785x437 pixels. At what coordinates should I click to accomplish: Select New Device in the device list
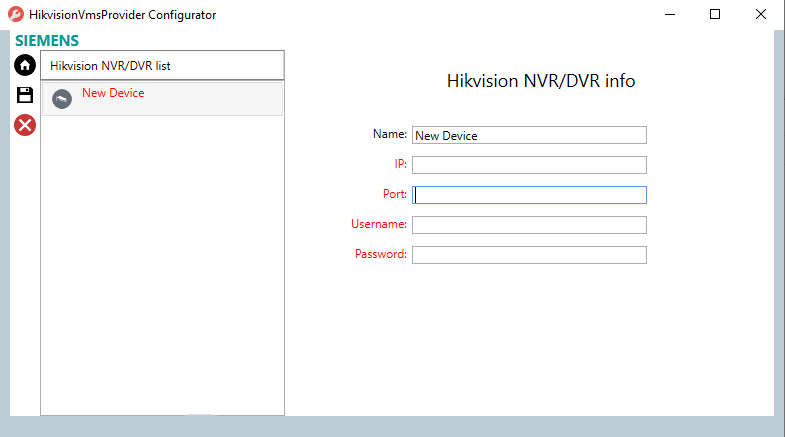(x=113, y=93)
